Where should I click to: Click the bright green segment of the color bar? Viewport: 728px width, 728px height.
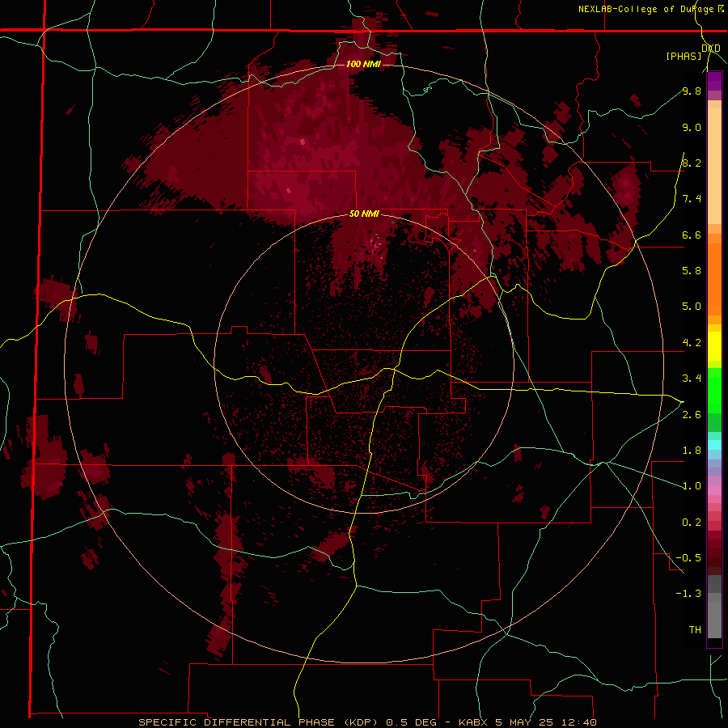coord(714,390)
